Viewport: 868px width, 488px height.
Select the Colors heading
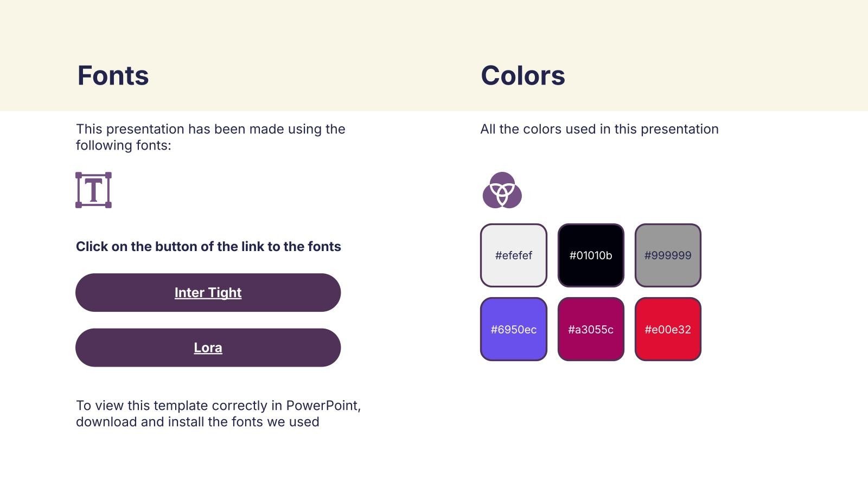tap(522, 75)
